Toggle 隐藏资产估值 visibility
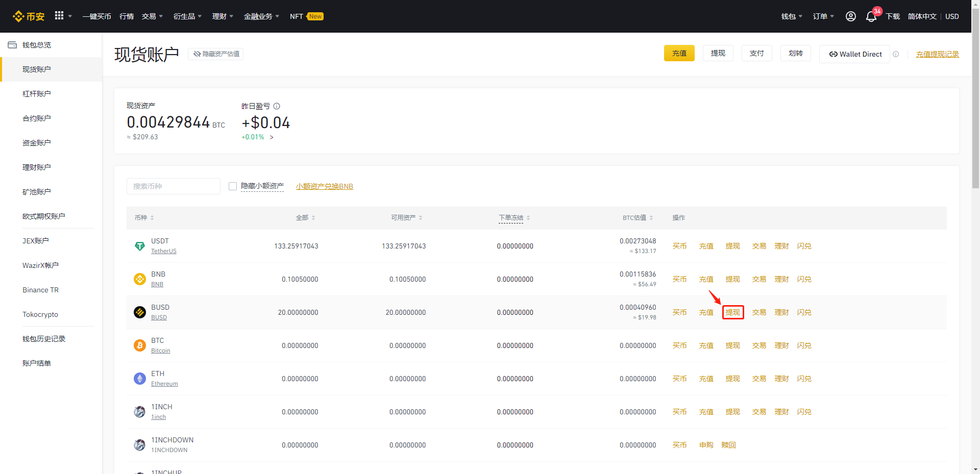Viewport: 980px width, 474px height. click(x=216, y=54)
